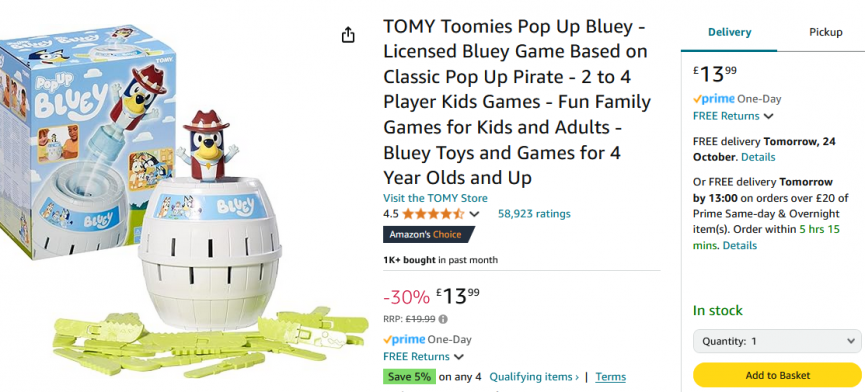The width and height of the screenshot is (865, 392).
Task: Expand FREE Returns under product price
Action: pyautogui.click(x=424, y=357)
